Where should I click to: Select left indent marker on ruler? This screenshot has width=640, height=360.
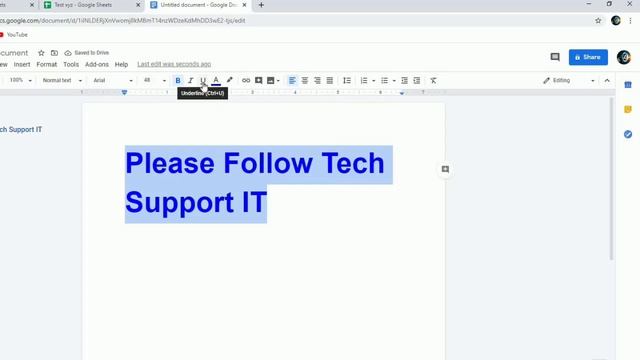(124, 93)
